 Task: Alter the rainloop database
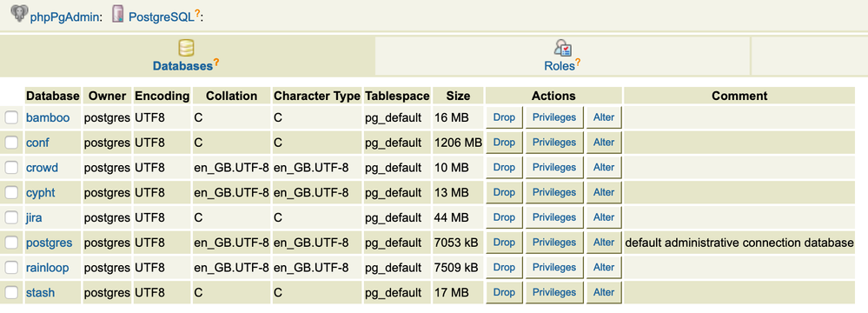[x=603, y=268]
